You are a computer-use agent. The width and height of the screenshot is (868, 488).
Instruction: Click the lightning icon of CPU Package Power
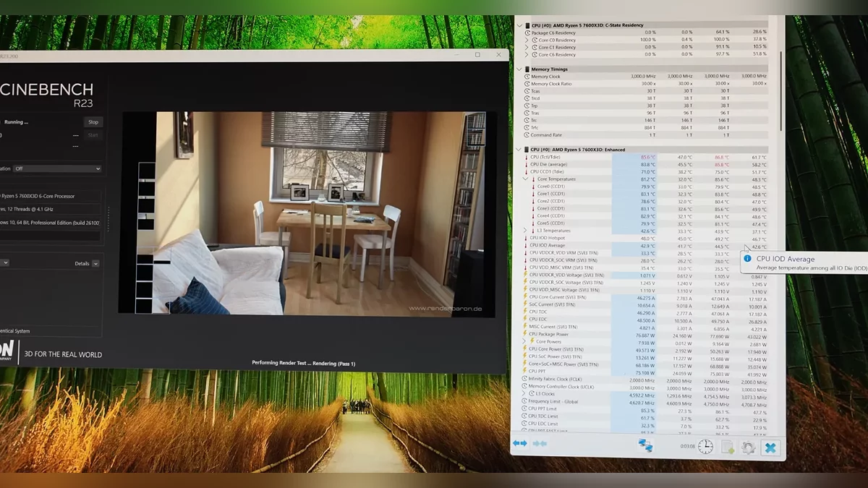pos(526,334)
